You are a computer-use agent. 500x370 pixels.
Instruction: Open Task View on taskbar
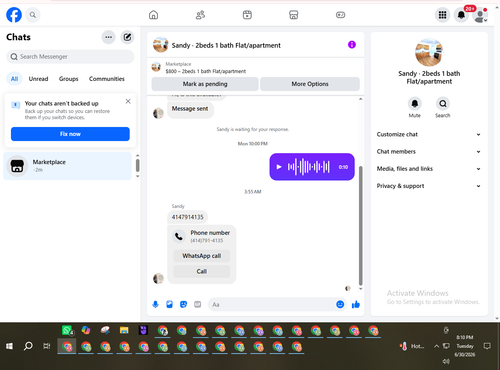click(x=47, y=346)
